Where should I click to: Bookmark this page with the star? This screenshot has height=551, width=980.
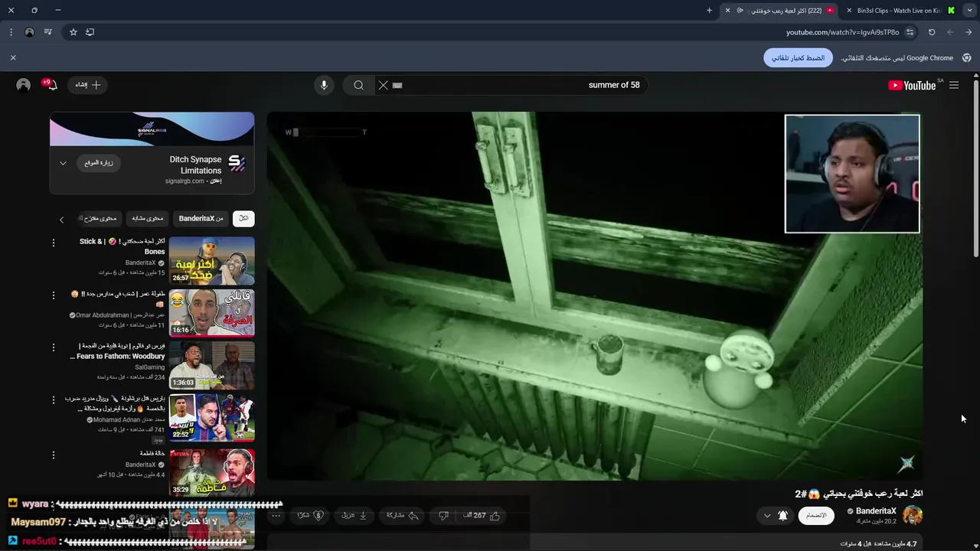tap(73, 32)
